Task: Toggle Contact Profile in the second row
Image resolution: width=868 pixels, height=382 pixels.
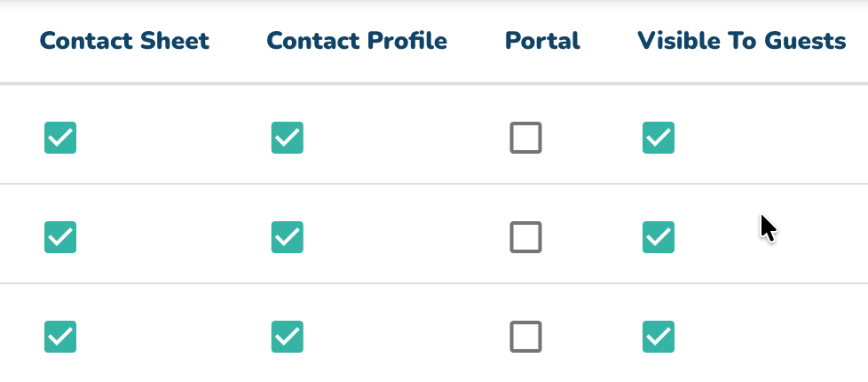Action: [288, 237]
